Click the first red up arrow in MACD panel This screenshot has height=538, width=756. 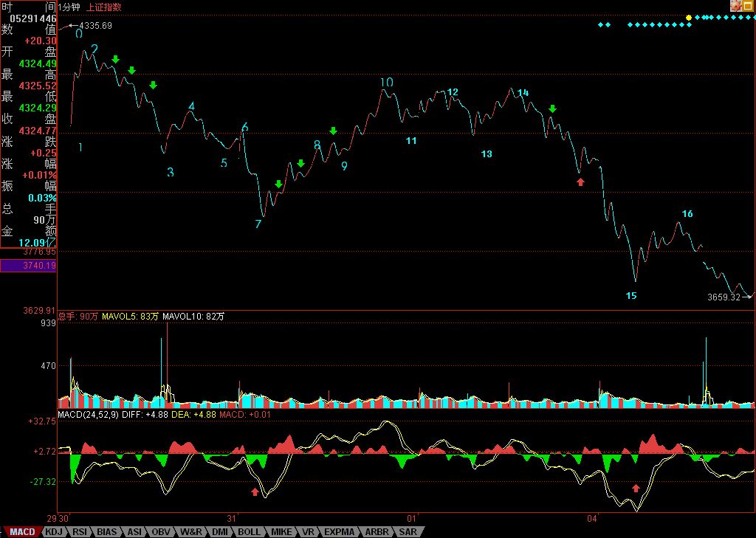point(255,491)
